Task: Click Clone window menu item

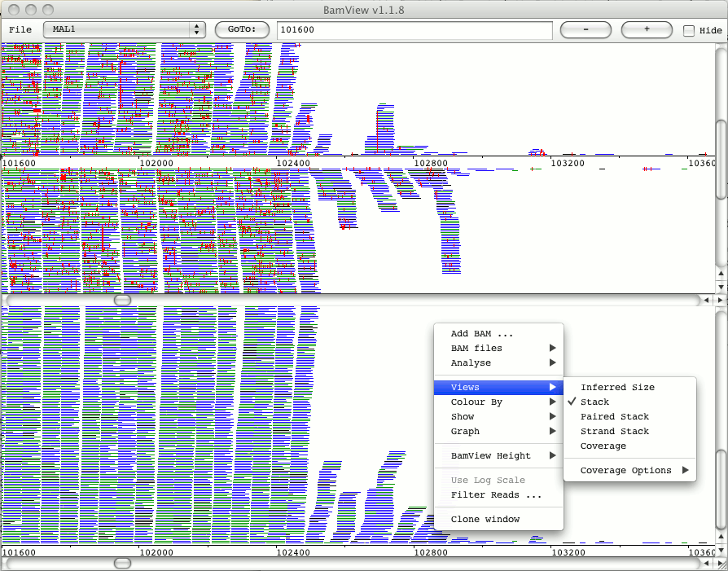Action: 485,520
